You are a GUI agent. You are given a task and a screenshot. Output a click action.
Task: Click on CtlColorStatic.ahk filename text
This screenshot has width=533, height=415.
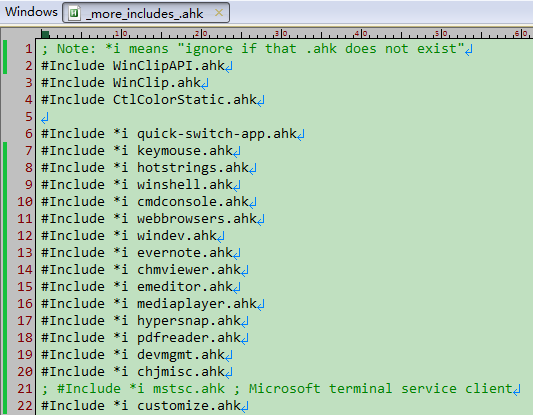185,100
